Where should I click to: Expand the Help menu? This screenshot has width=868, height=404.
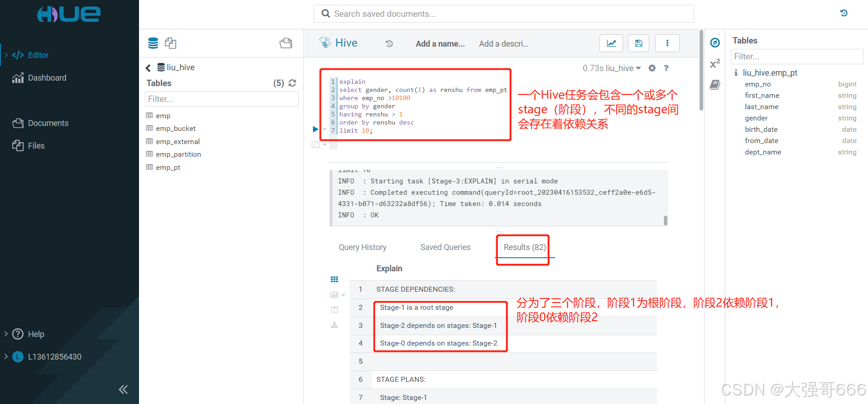pyautogui.click(x=36, y=334)
